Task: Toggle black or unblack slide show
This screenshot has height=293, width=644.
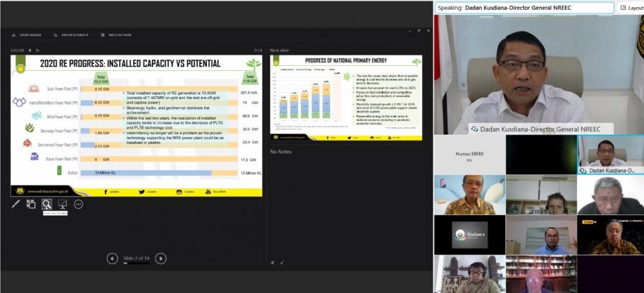Action: 62,204
